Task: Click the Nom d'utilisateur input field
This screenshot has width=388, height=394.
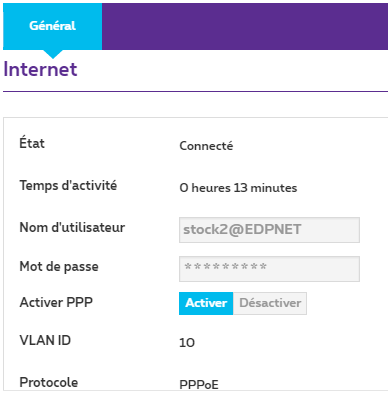Action: 269,230
